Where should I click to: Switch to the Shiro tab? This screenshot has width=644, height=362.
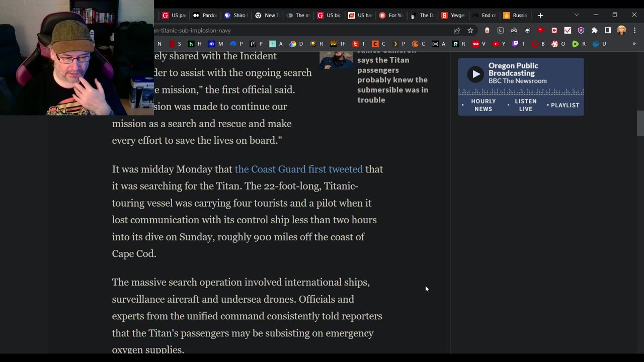235,15
